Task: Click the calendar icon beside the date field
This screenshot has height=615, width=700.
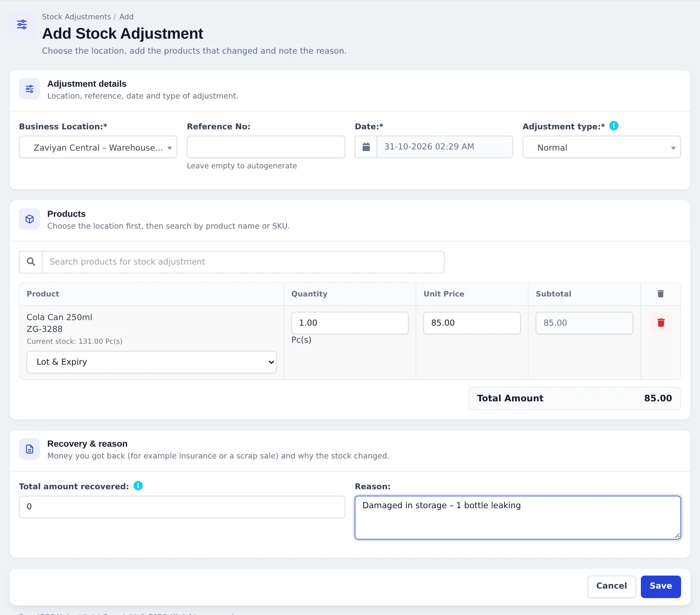Action: click(366, 147)
